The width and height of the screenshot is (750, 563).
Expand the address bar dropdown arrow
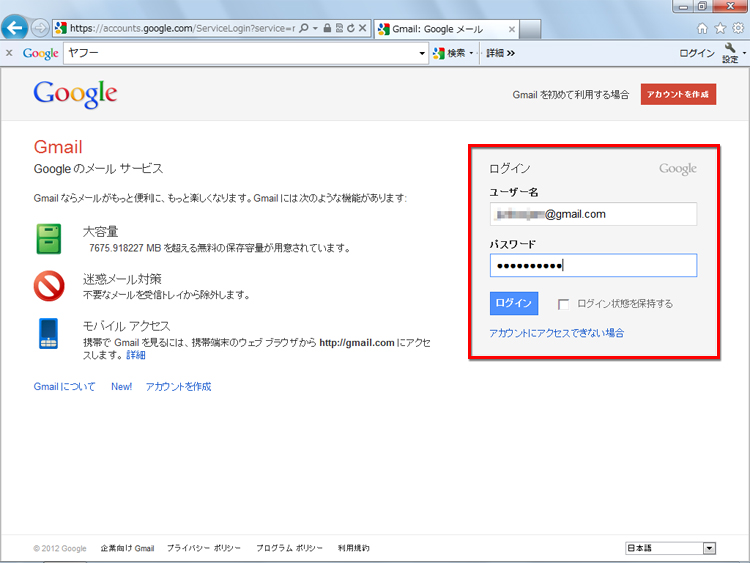coord(315,28)
